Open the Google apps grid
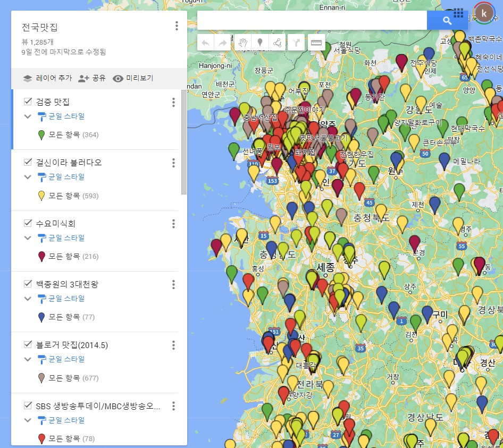The height and width of the screenshot is (448, 503). point(458,13)
